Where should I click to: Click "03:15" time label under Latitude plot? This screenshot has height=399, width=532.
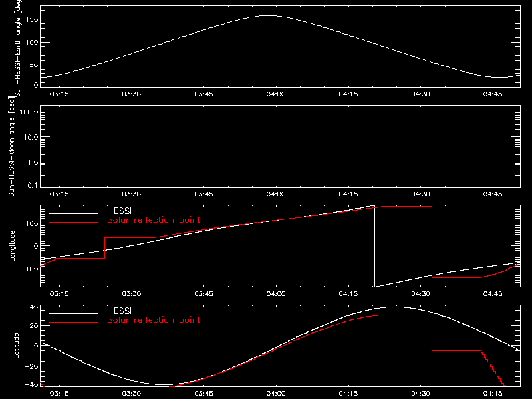(x=59, y=394)
